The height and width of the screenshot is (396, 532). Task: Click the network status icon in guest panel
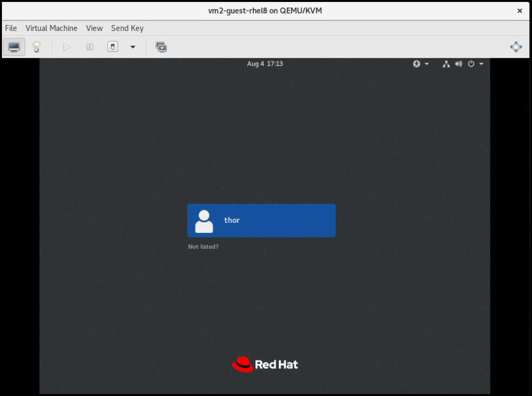pyautogui.click(x=446, y=64)
